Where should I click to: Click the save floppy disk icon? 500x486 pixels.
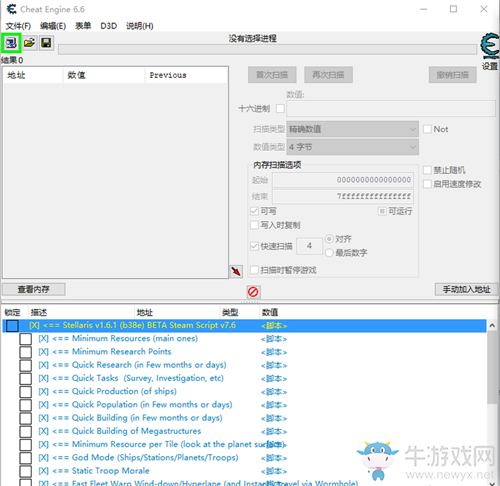point(46,43)
